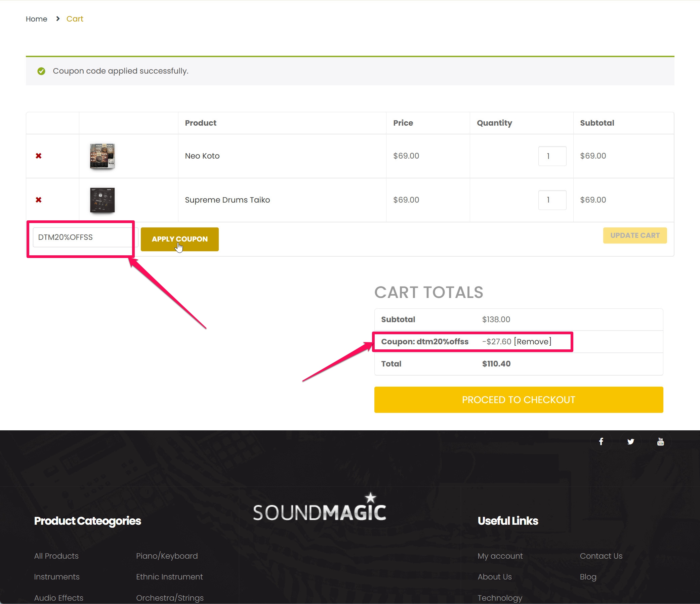The width and height of the screenshot is (700, 604).
Task: Open All Products footer link
Action: click(x=56, y=556)
